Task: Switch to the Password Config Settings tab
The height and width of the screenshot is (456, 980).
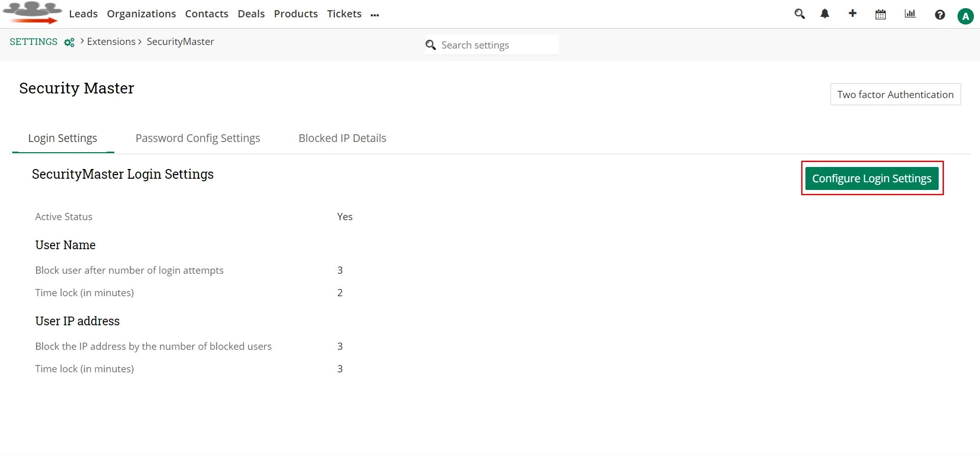Action: click(198, 138)
